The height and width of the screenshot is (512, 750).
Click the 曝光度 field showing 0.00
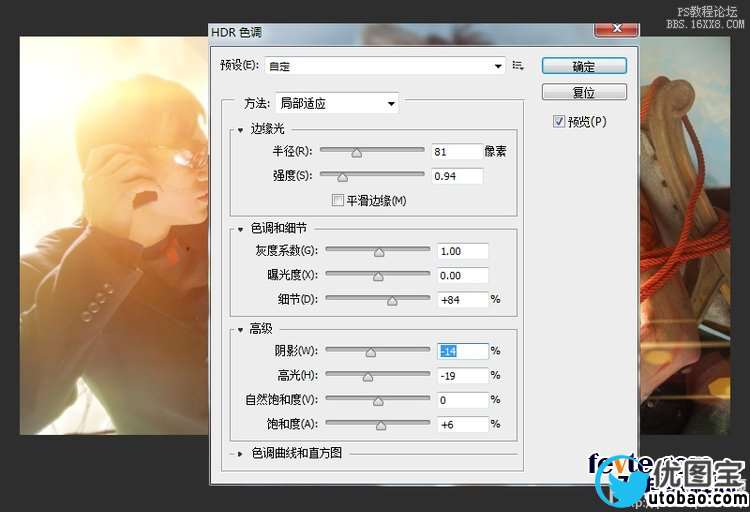tap(463, 276)
